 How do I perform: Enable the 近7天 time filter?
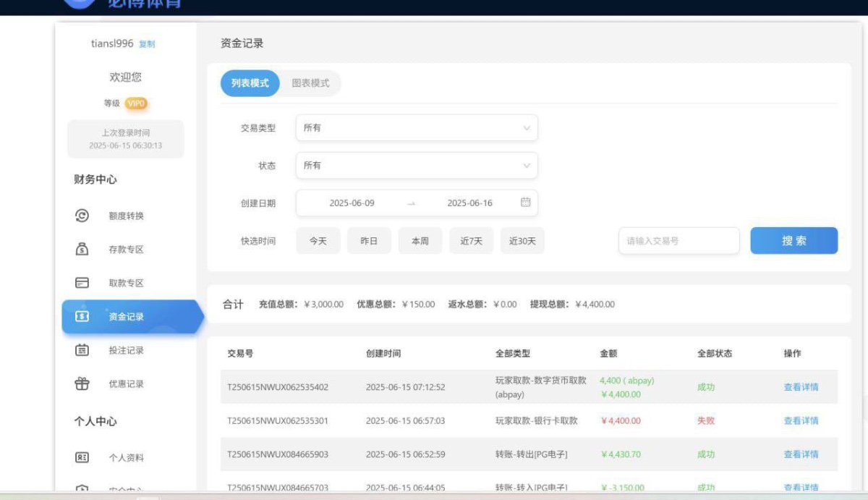pyautogui.click(x=471, y=240)
